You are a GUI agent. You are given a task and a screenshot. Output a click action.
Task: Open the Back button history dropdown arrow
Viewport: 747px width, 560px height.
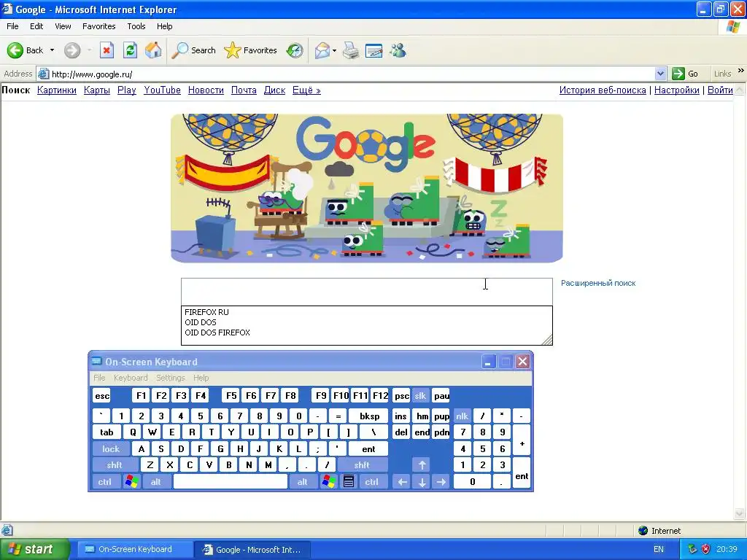(x=52, y=50)
